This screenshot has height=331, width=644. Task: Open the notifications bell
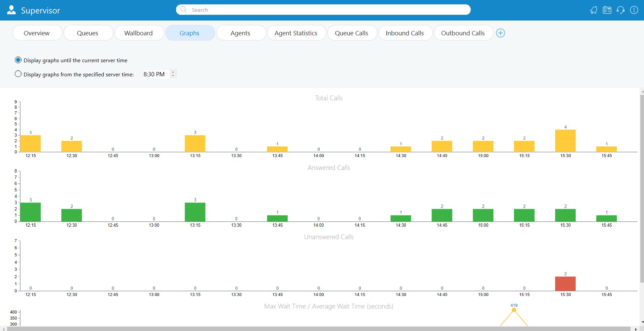click(593, 10)
